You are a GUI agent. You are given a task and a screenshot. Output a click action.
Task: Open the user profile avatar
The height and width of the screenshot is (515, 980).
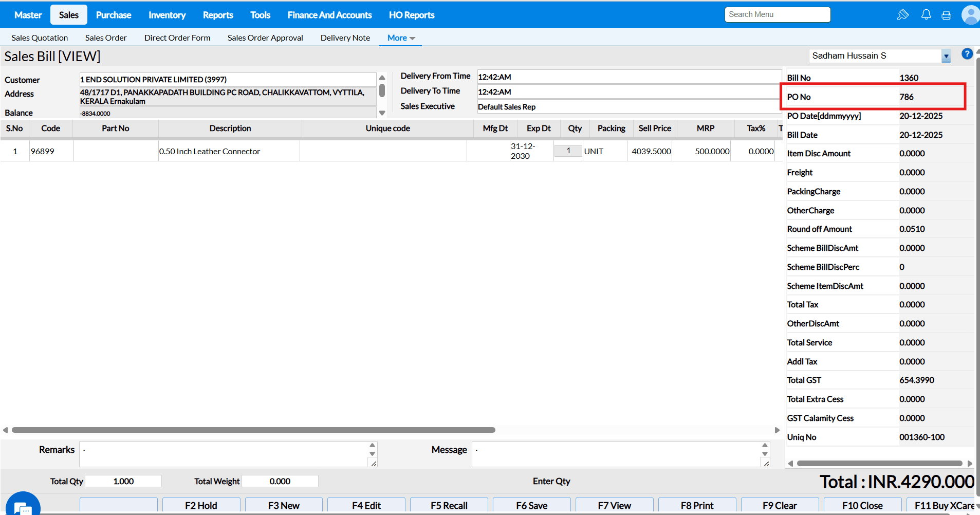[970, 15]
